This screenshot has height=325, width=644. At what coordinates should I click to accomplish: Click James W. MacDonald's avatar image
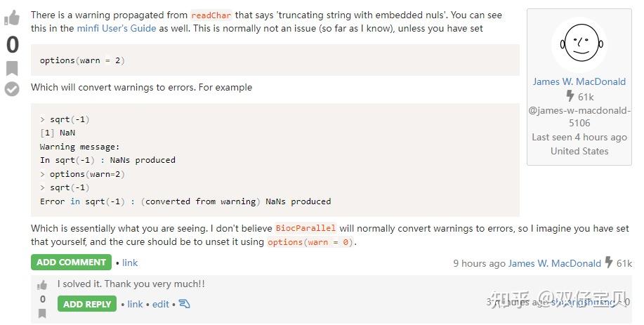tap(579, 44)
